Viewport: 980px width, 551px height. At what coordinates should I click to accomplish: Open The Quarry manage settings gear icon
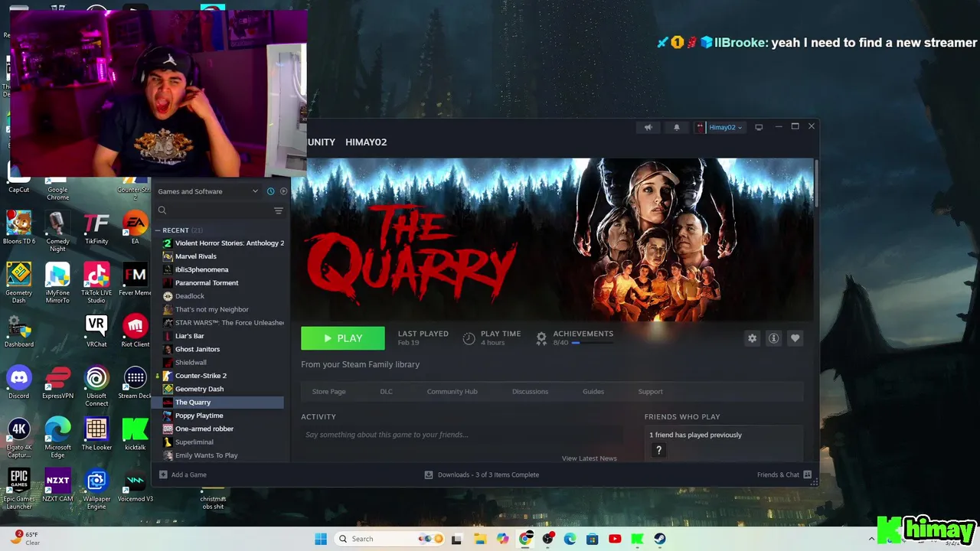pos(752,338)
